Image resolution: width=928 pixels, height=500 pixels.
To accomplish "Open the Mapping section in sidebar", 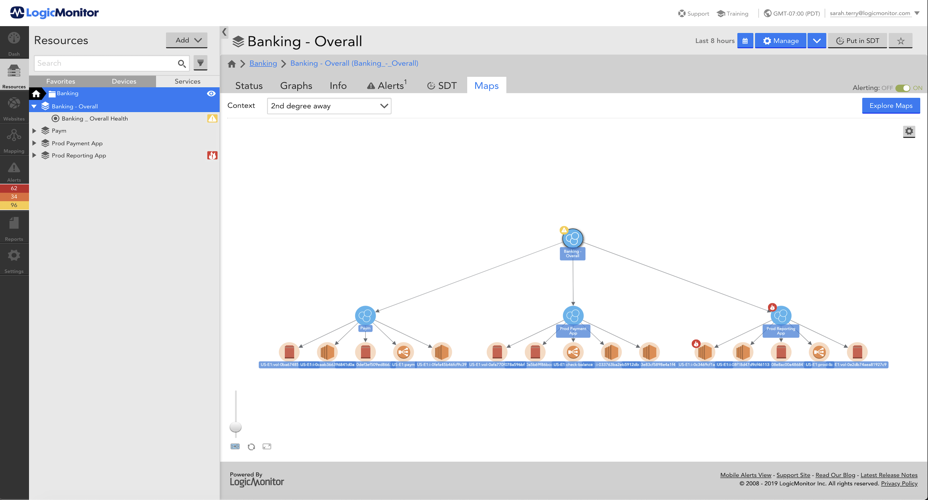I will tap(14, 139).
